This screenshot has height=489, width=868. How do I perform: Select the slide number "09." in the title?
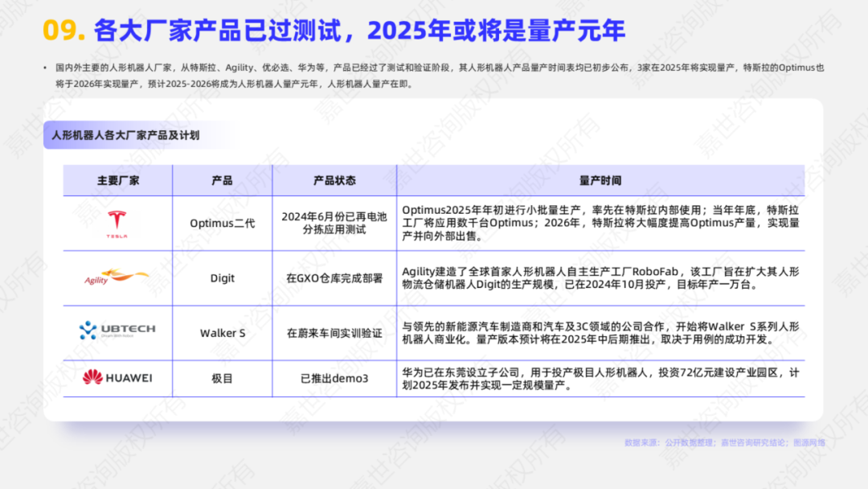click(x=63, y=30)
